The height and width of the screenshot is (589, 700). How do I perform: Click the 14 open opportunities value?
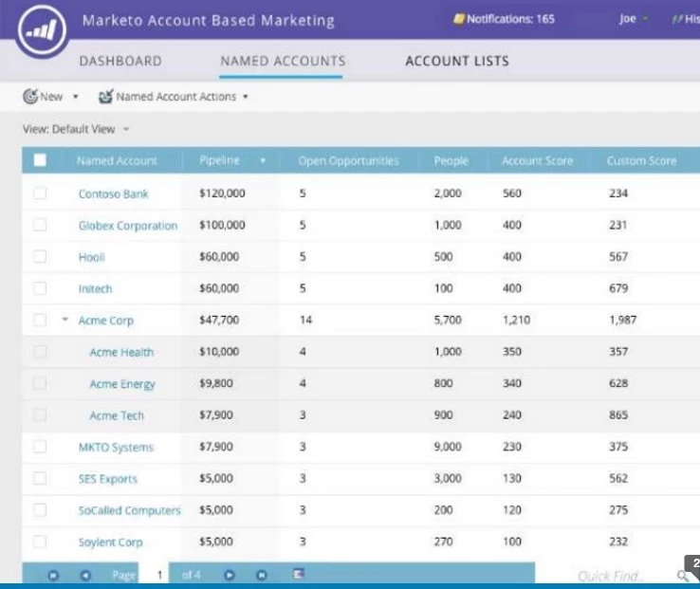[305, 320]
